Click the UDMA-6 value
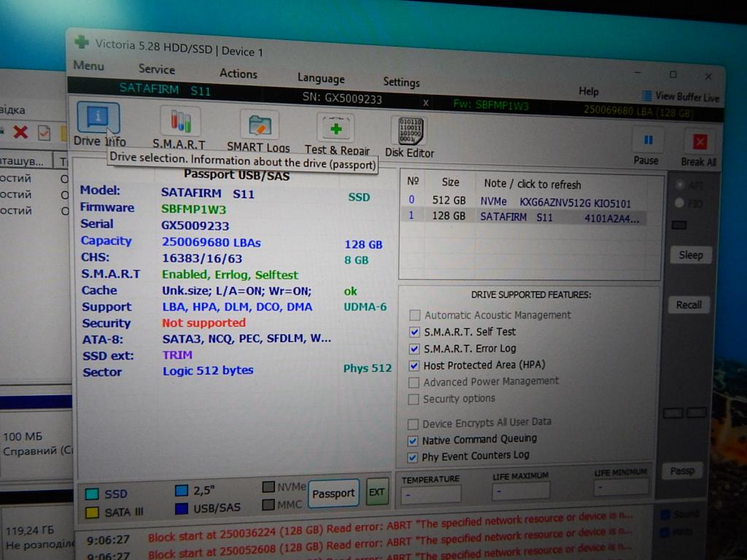This screenshot has width=747, height=560. pos(365,307)
